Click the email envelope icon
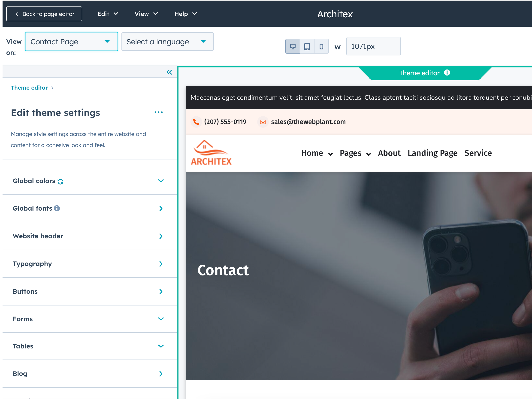 263,122
